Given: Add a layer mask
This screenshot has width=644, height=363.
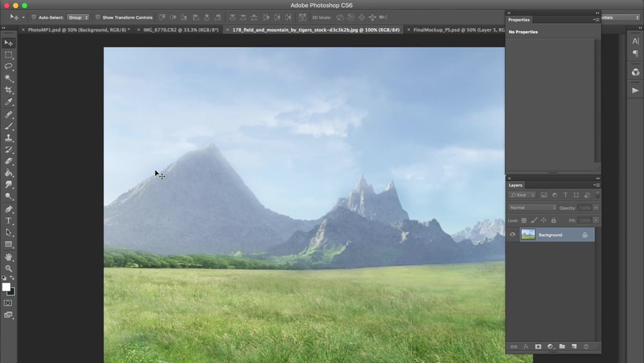Looking at the screenshot, I should 538,347.
